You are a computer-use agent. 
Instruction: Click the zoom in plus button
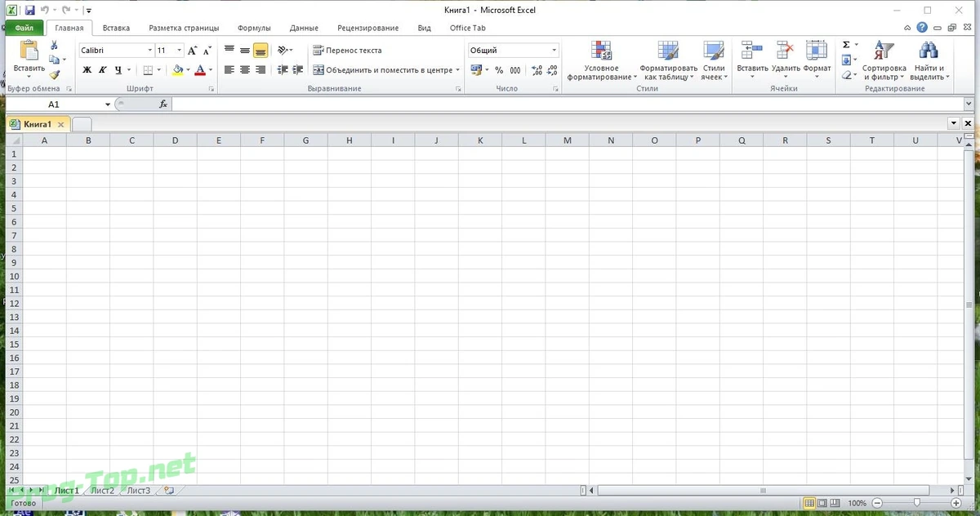955,503
